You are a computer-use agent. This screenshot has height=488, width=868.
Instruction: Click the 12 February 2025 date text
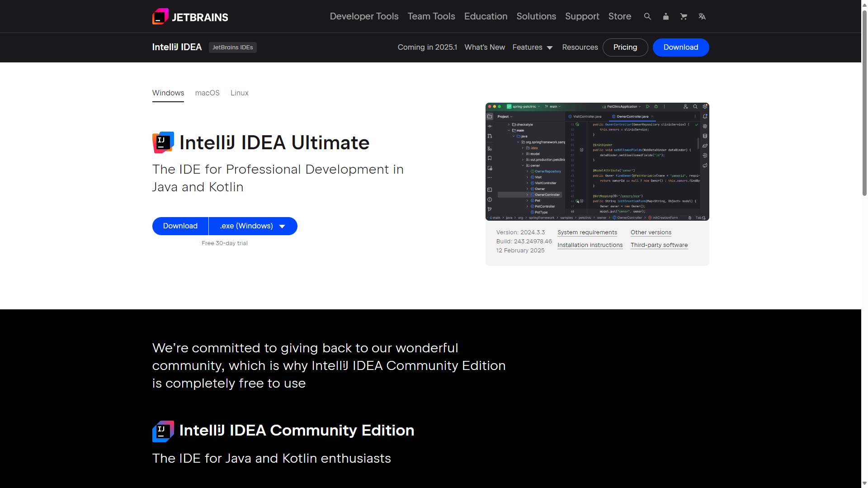[x=520, y=251]
